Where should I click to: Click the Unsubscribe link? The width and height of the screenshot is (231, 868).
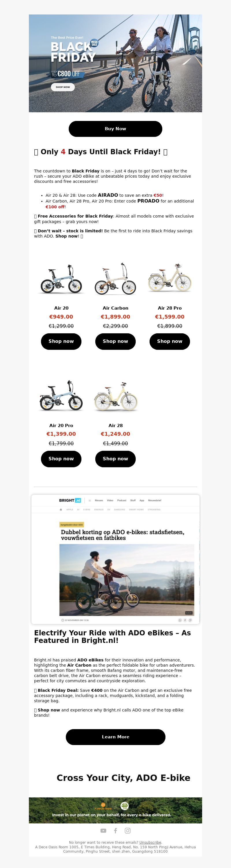(150, 842)
